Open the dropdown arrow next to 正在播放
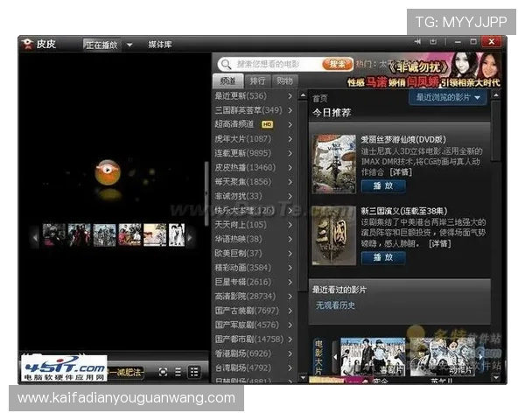 (129, 45)
